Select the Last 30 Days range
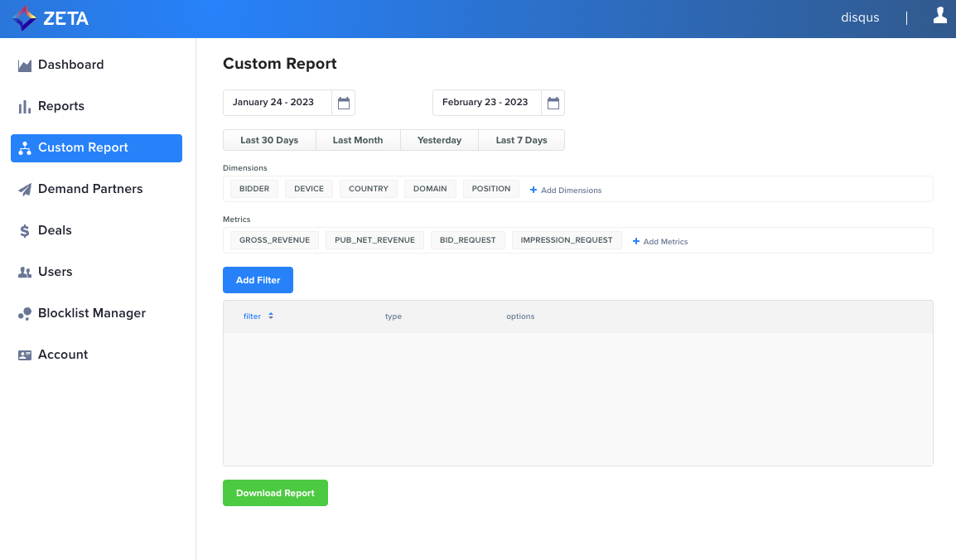 [269, 140]
